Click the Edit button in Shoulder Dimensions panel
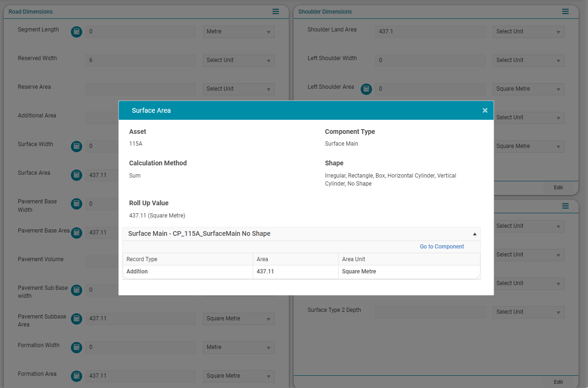 click(x=558, y=187)
